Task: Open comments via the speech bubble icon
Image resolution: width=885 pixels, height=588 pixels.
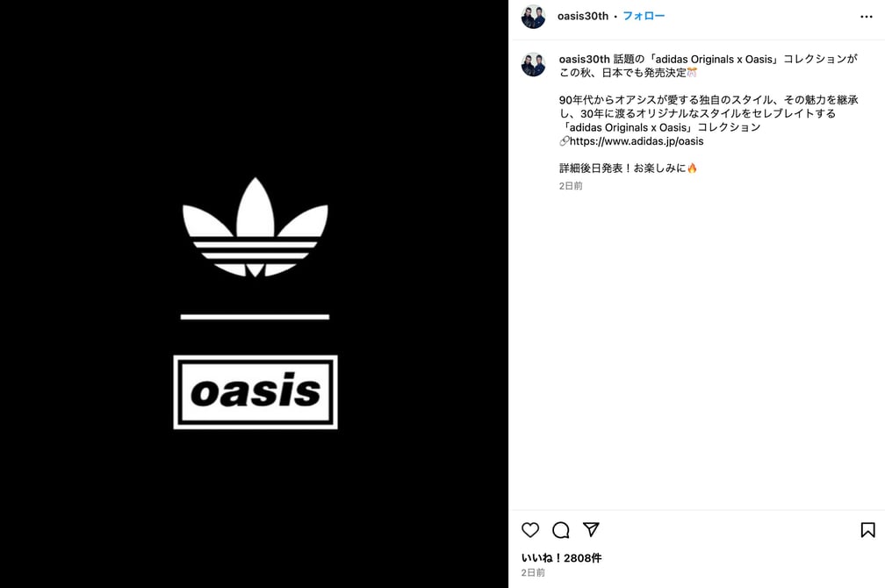Action: pyautogui.click(x=560, y=530)
